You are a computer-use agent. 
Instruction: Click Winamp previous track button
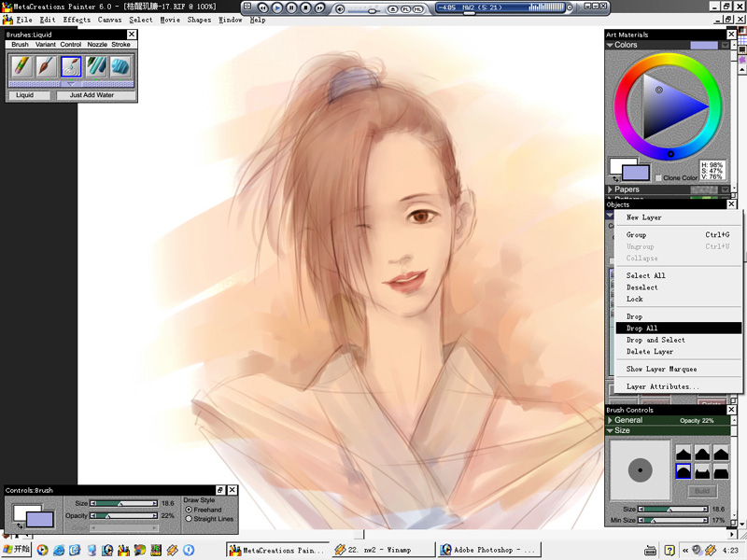coord(263,7)
